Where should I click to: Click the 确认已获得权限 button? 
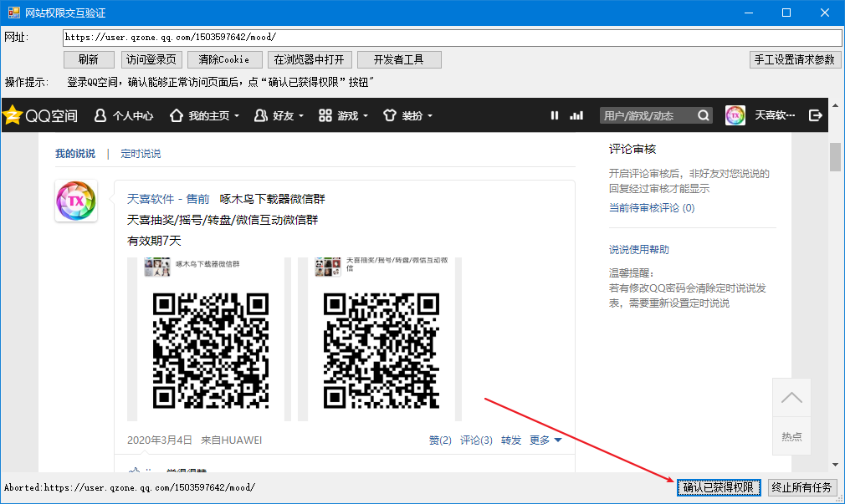click(x=719, y=487)
